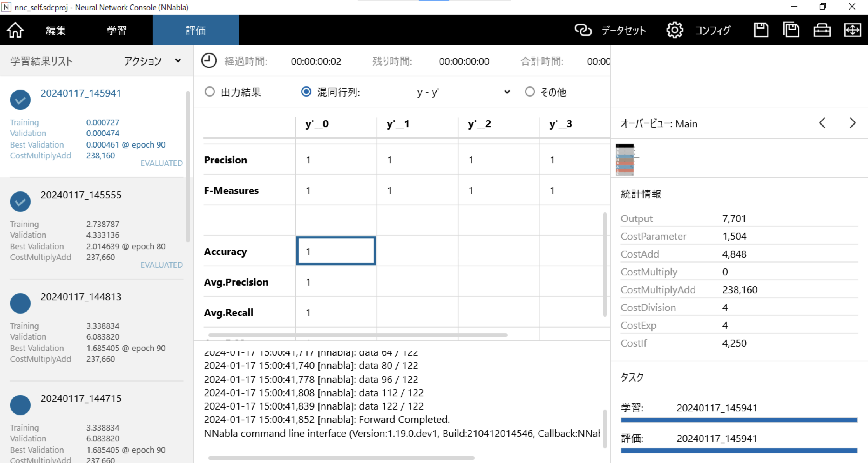Switch to the 編集 tab
868x463 pixels.
[x=56, y=30]
